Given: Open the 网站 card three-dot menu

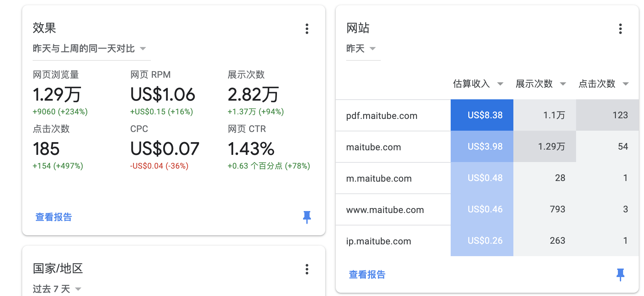Looking at the screenshot, I should [x=620, y=29].
